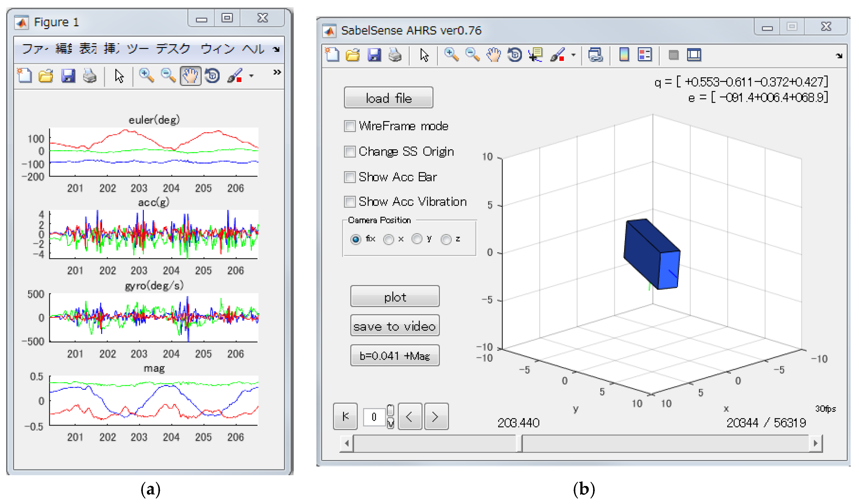The height and width of the screenshot is (504, 859).
Task: Click Link Plot icon in SabelSense toolbar
Action: [595, 55]
